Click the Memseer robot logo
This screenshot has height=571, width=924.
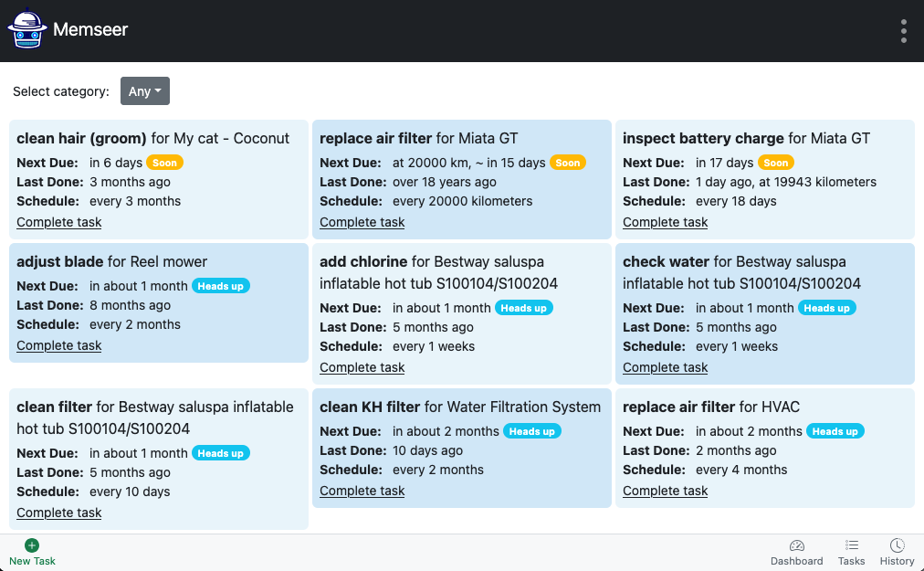[27, 29]
